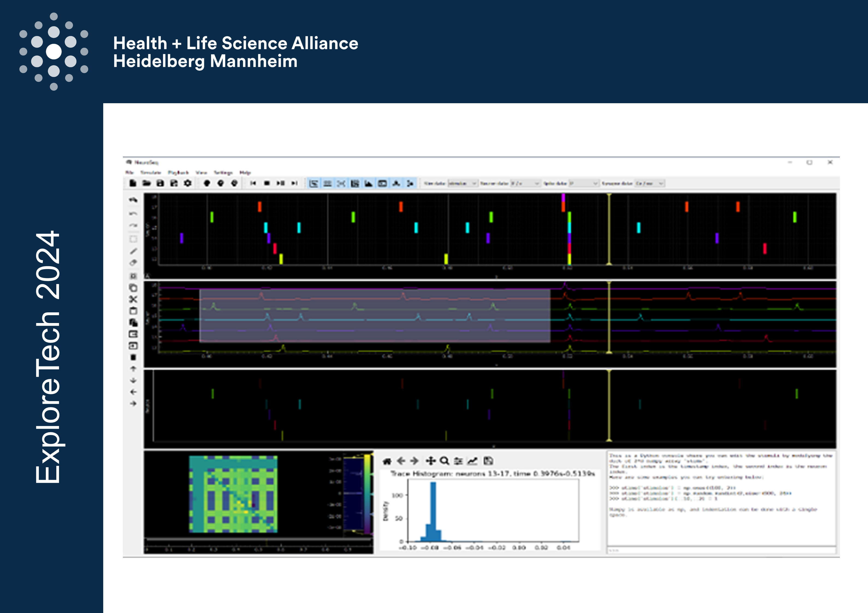The image size is (868, 613).
Task: Click the viridis colorbar beside heatmap
Action: [x=367, y=494]
